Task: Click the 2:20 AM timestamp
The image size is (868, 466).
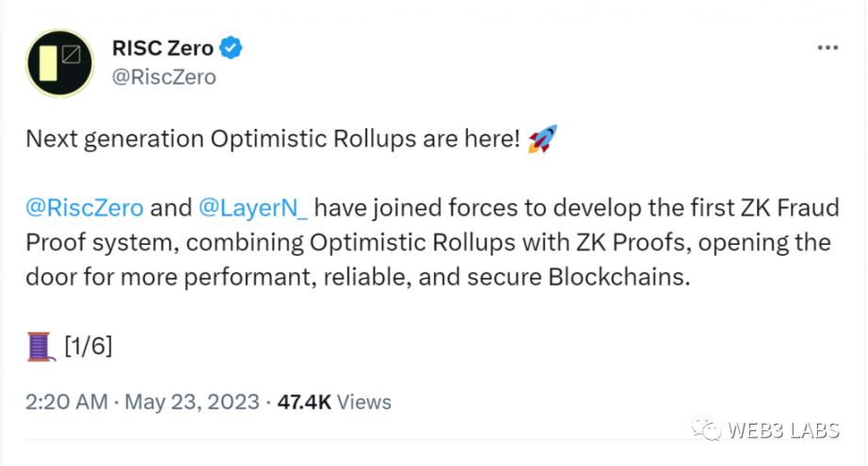Action: click(x=68, y=402)
